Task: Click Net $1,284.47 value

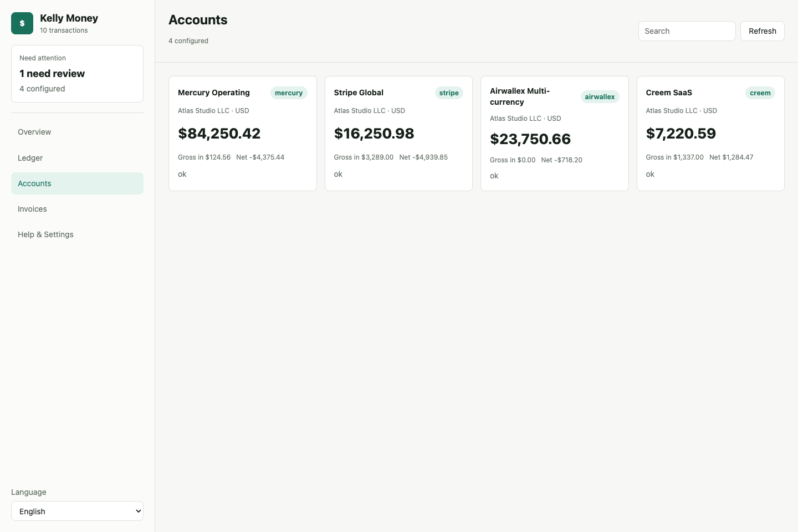Action: [731, 157]
